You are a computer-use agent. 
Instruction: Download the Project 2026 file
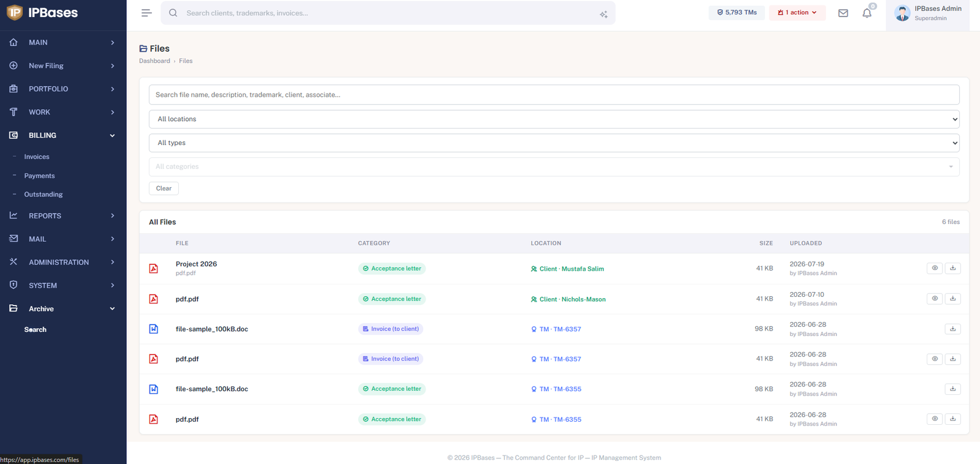pos(953,268)
